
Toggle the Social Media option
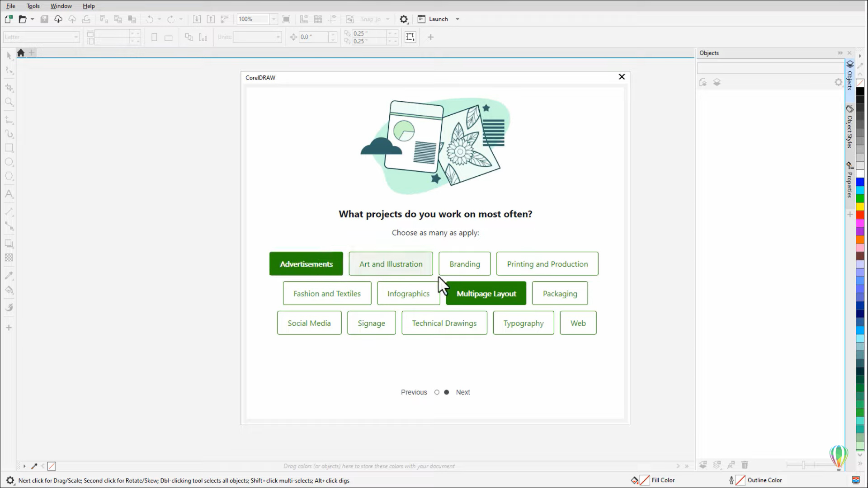(x=309, y=323)
